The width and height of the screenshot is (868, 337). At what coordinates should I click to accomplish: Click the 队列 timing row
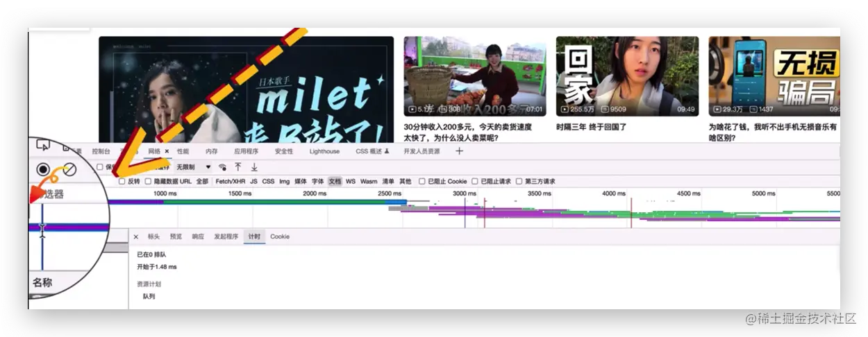149,297
